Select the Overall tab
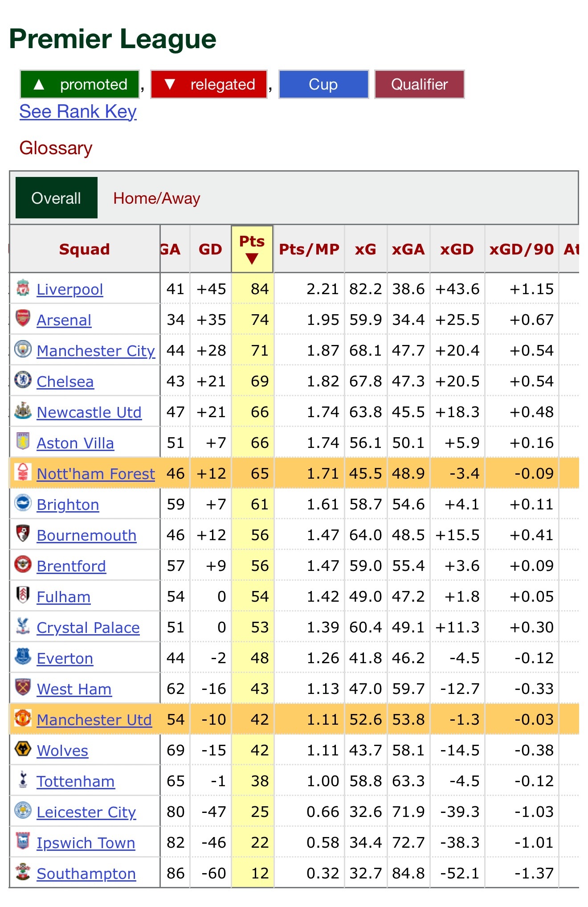Image resolution: width=588 pixels, height=907 pixels. click(57, 198)
